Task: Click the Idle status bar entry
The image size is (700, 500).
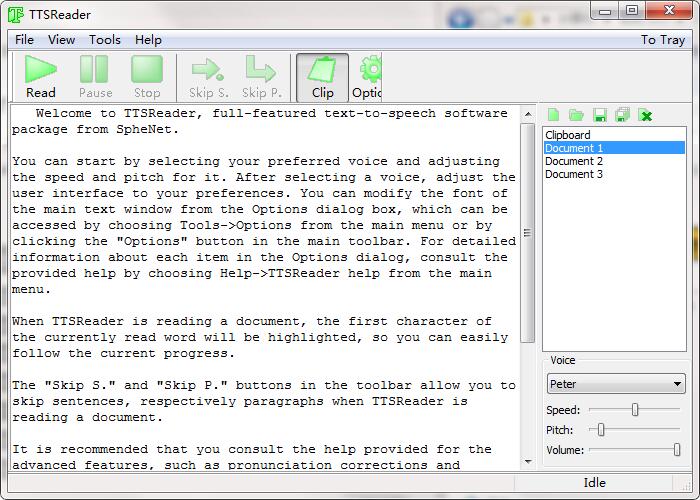Action: point(594,483)
